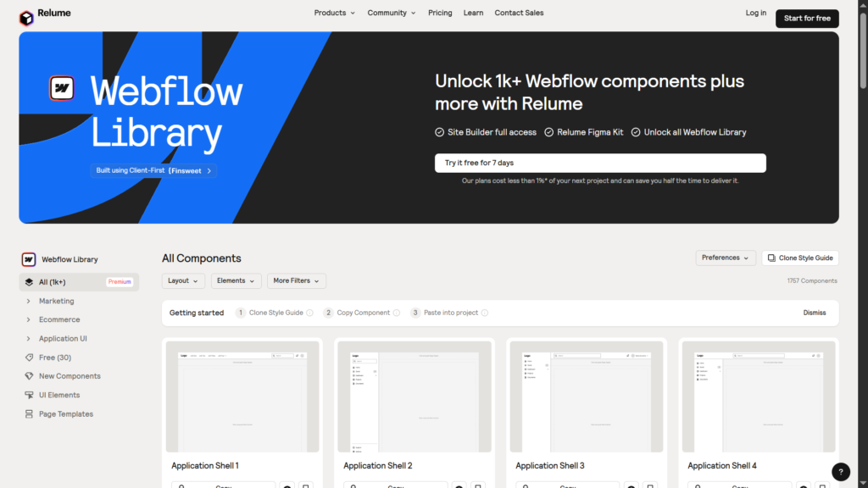This screenshot has width=868, height=488.
Task: Click info icon beside Clone Style Guide step
Action: tap(309, 313)
